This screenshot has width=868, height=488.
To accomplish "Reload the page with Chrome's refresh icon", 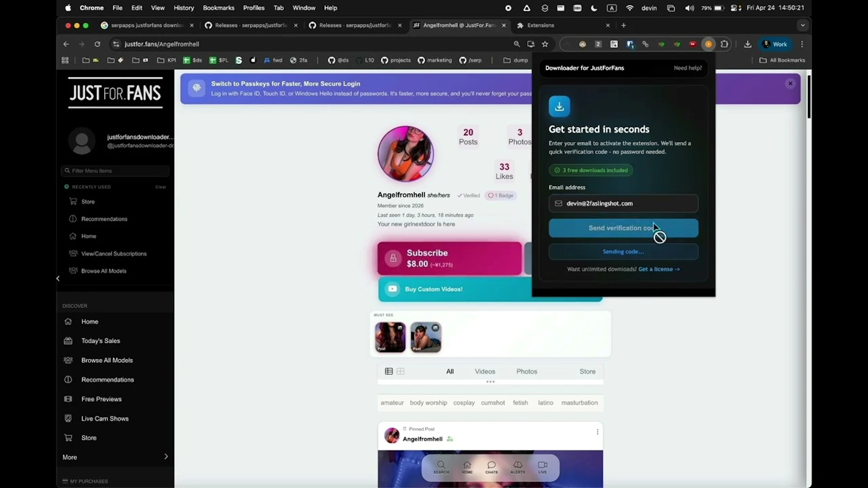I will (97, 44).
